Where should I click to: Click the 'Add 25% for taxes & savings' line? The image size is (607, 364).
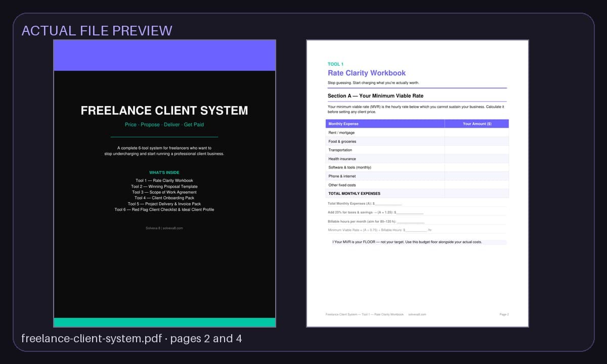pos(375,212)
